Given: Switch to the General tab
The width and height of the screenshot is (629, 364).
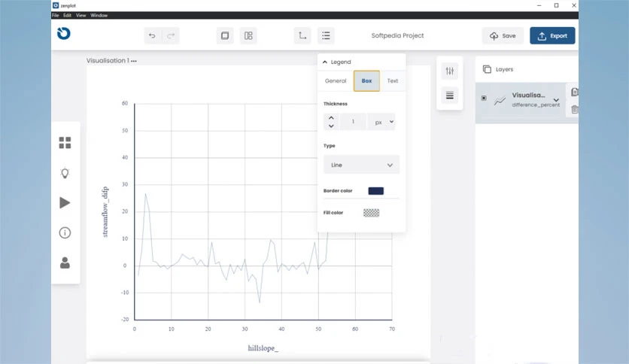Looking at the screenshot, I should click(x=336, y=81).
